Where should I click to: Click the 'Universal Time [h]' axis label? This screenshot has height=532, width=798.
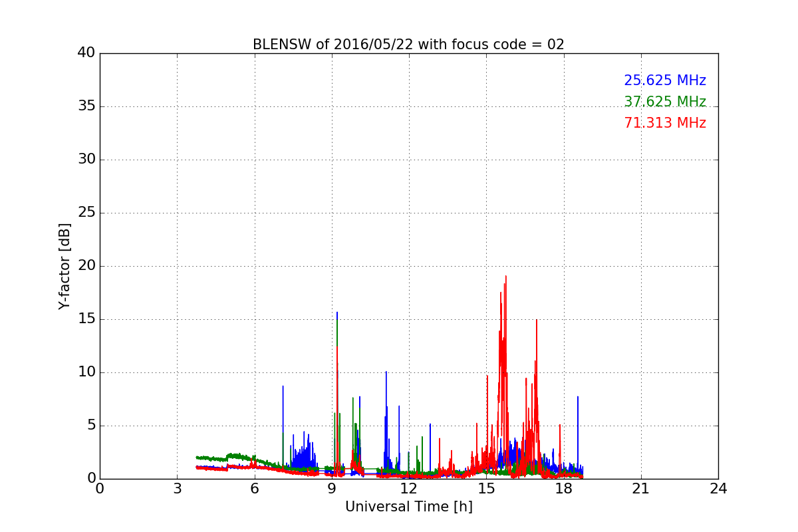[x=408, y=507]
